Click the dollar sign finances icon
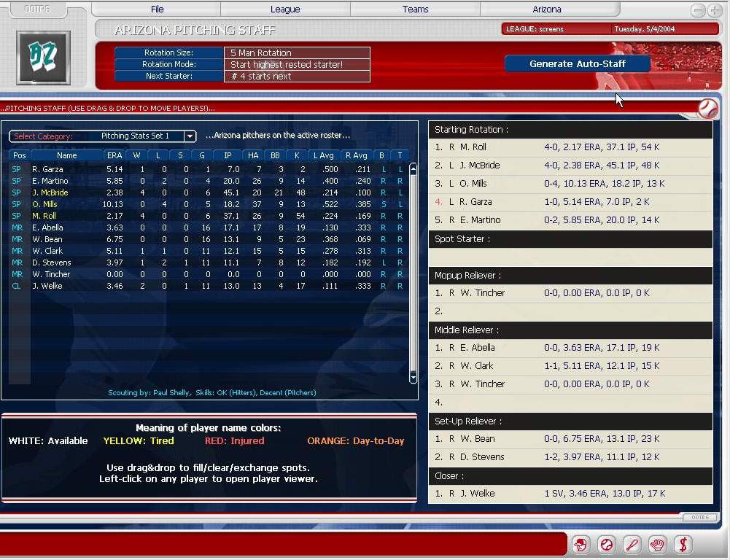The width and height of the screenshot is (730, 560). [683, 544]
